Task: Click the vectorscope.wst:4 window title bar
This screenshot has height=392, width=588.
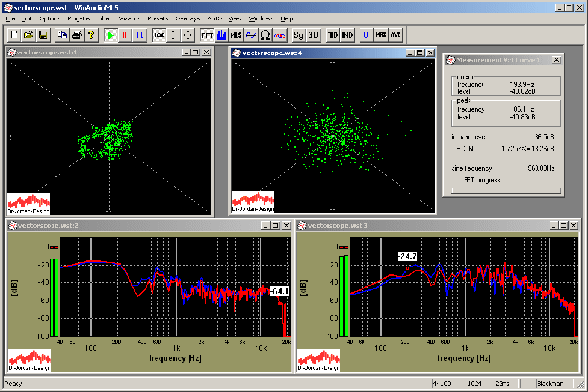Action: pyautogui.click(x=330, y=53)
